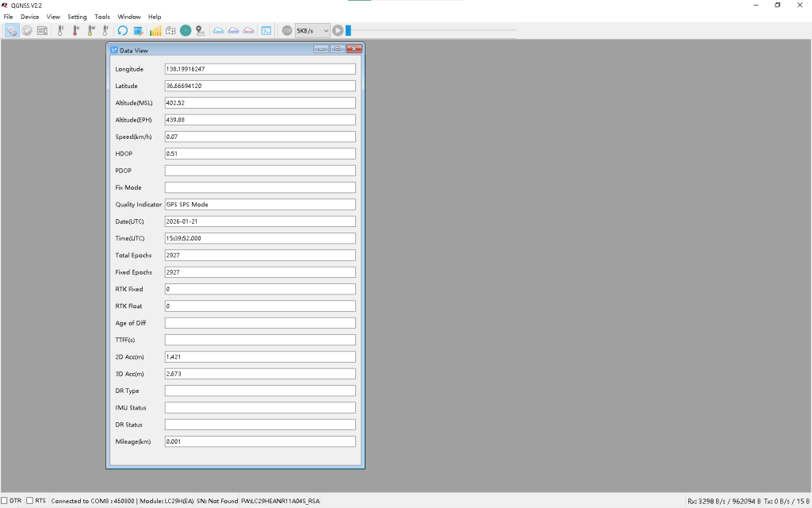Viewport: 812px width, 508px height.
Task: Open the command console icon
Action: 266,31
